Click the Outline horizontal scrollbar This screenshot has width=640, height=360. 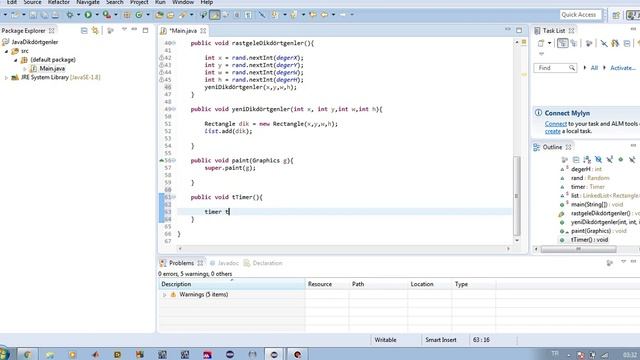(x=578, y=249)
